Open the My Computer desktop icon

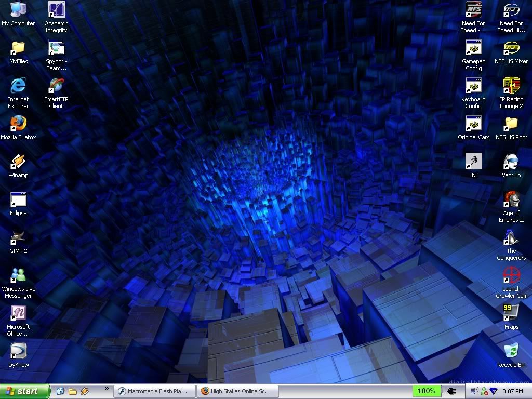tap(18, 14)
